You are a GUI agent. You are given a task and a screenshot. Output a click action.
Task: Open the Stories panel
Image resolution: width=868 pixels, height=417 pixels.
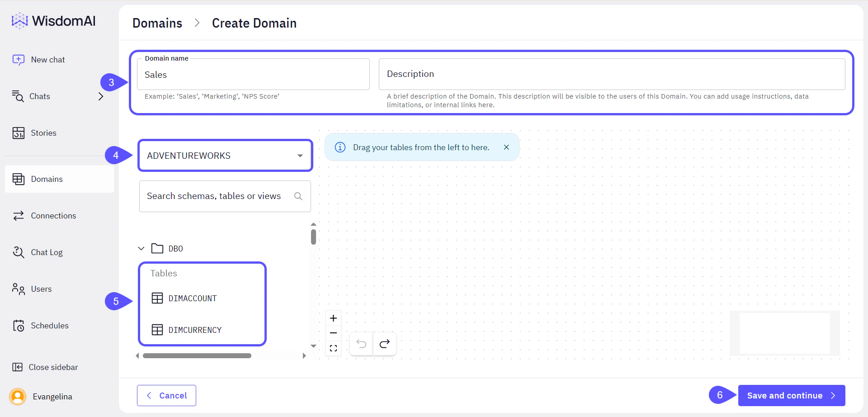click(x=43, y=133)
